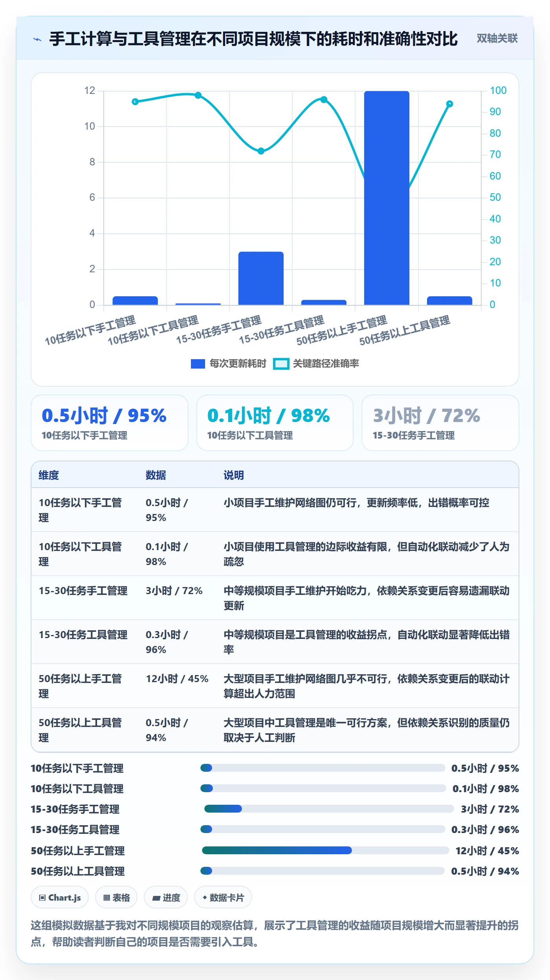Click the line point above 10任务以下工具管理
The width and height of the screenshot is (550, 980).
198,95
